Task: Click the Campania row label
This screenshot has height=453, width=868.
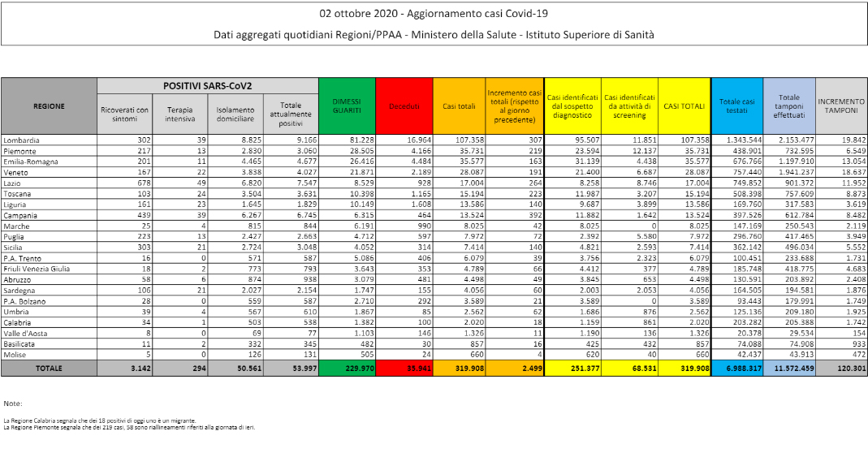Action: click(x=20, y=215)
